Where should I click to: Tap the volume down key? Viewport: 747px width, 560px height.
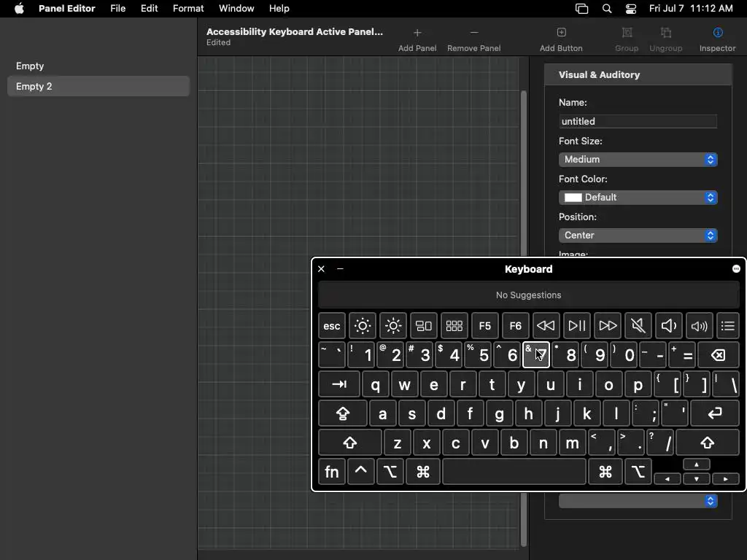point(669,326)
